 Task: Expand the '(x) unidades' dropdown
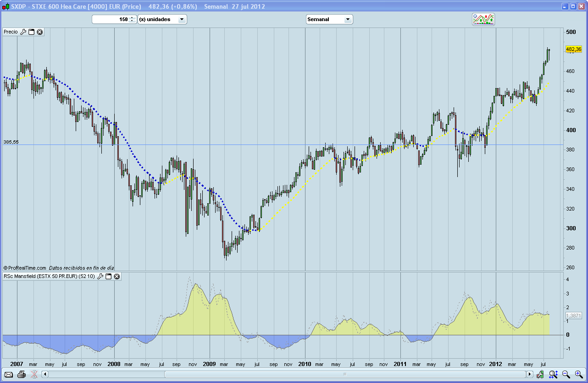pyautogui.click(x=182, y=20)
